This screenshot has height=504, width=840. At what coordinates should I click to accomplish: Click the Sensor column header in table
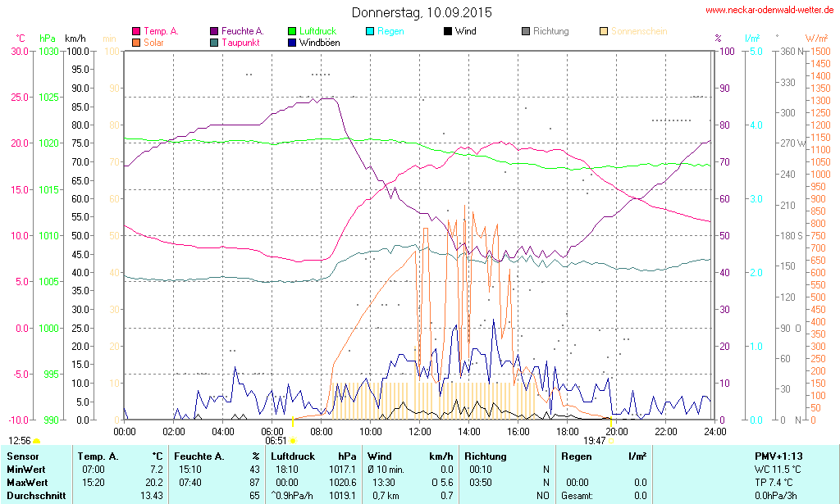[x=21, y=456]
